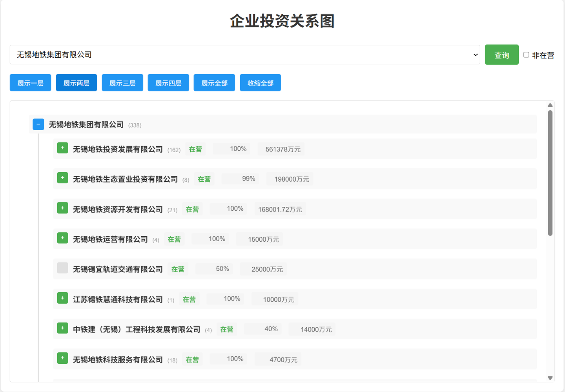Screen dimensions: 565x392
Task: Select 无锡地铁资源开发有限公司 company name
Action: click(x=118, y=210)
